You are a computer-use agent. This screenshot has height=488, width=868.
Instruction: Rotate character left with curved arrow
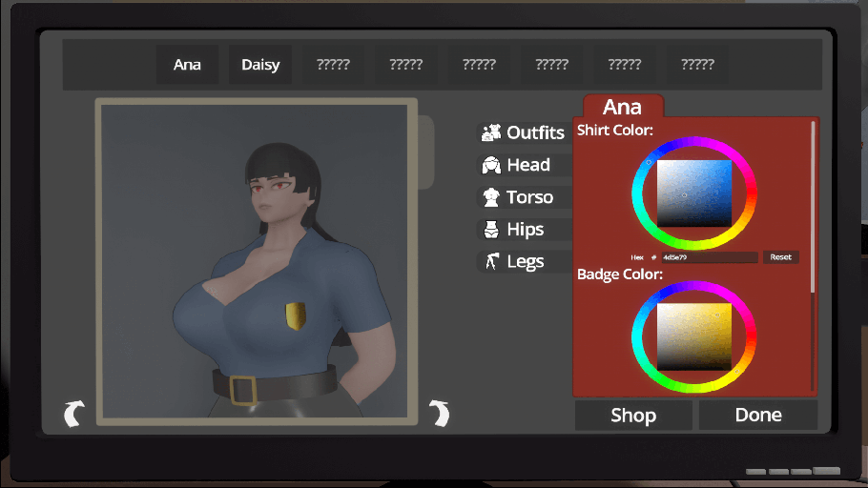coord(74,414)
